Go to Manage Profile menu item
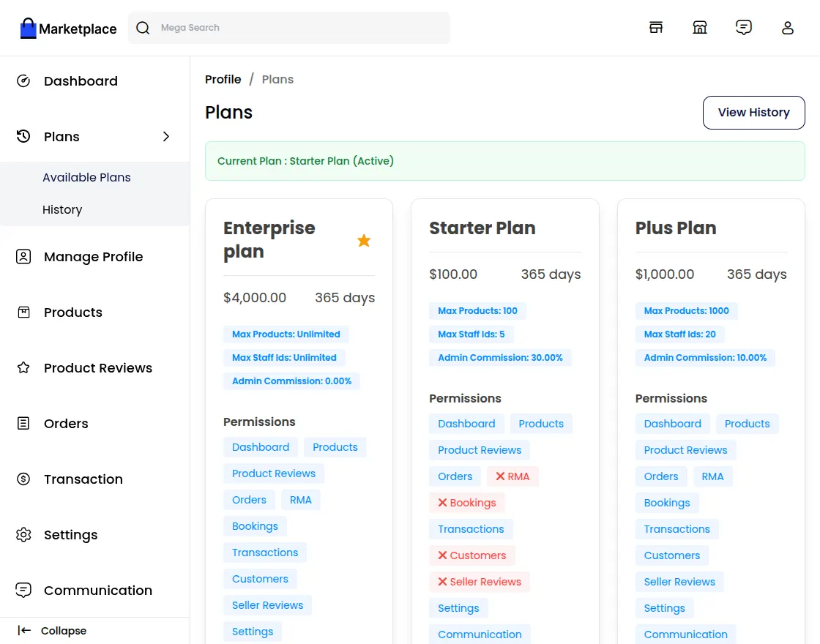Viewport: 820px width, 644px height. click(x=93, y=257)
